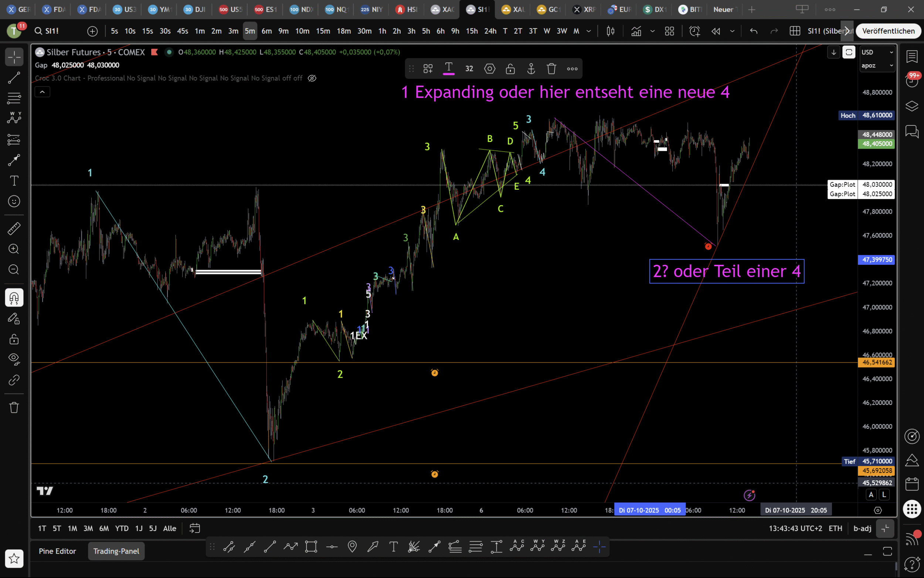Open bar replay rewind icon
Viewport: 924px width, 578px height.
716,31
